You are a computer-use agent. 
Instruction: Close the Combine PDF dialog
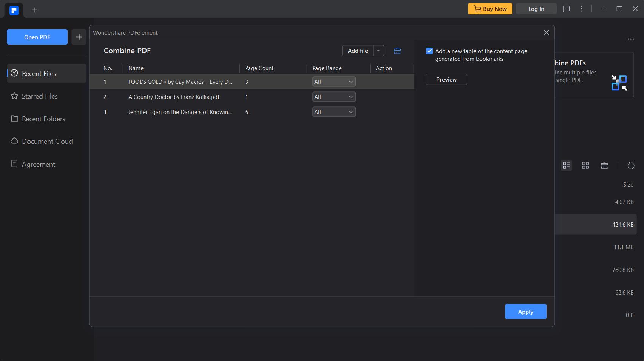point(546,32)
